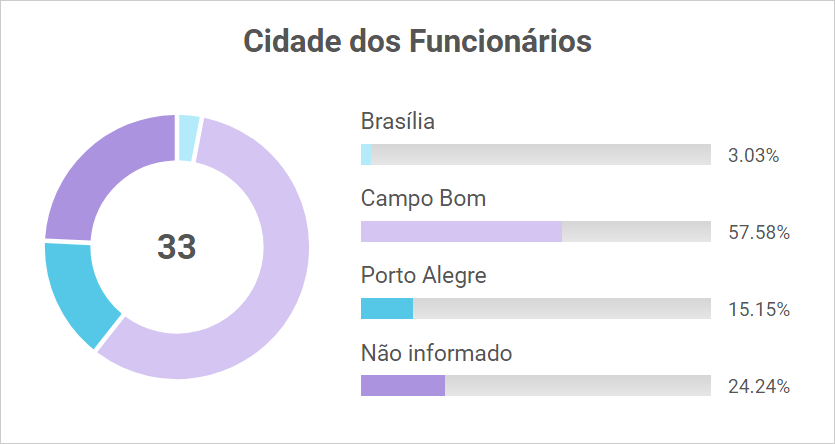Click the Não informado legend label
Image resolution: width=835 pixels, height=444 pixels.
[436, 352]
